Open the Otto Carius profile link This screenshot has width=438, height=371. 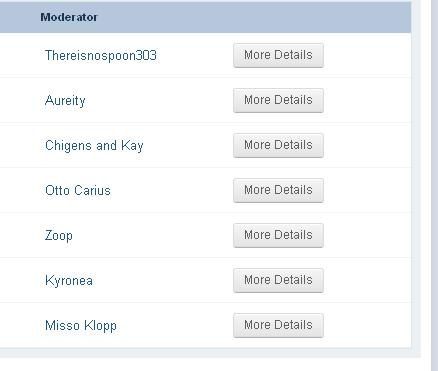coord(78,191)
